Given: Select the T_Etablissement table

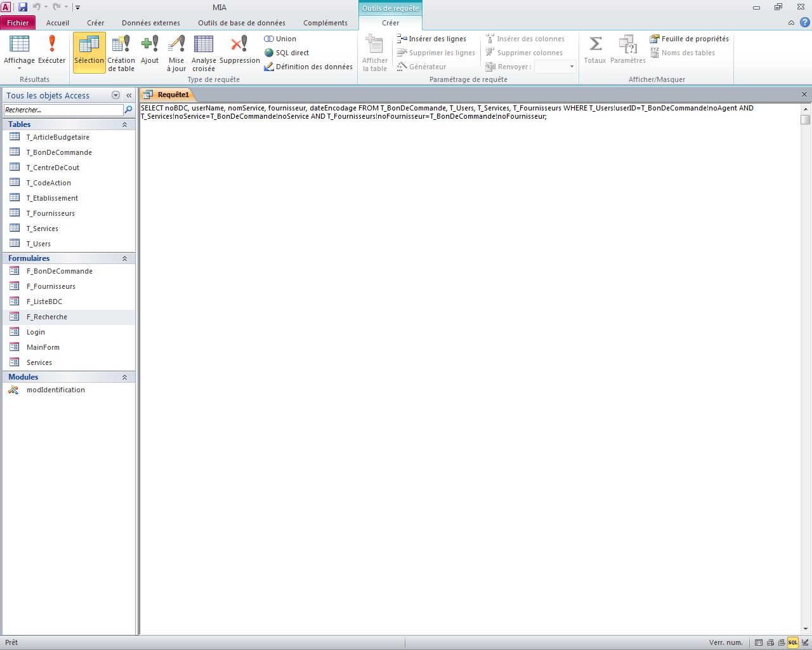Looking at the screenshot, I should pyautogui.click(x=69, y=198).
